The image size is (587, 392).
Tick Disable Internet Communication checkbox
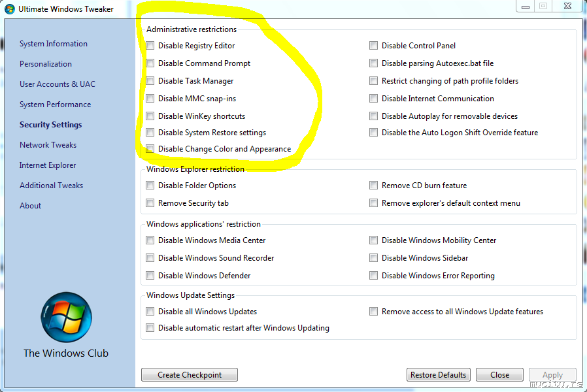[374, 99]
